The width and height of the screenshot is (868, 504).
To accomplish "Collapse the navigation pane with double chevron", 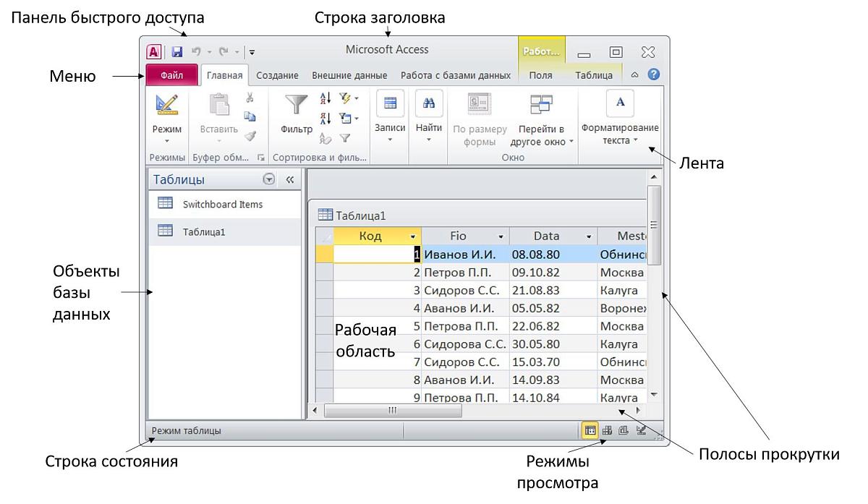I will [290, 179].
